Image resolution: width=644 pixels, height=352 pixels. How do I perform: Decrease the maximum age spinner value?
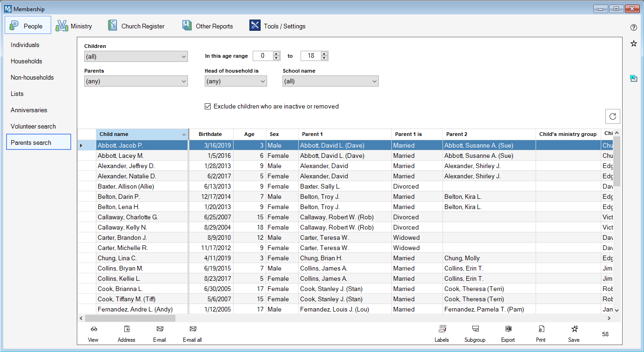point(324,58)
